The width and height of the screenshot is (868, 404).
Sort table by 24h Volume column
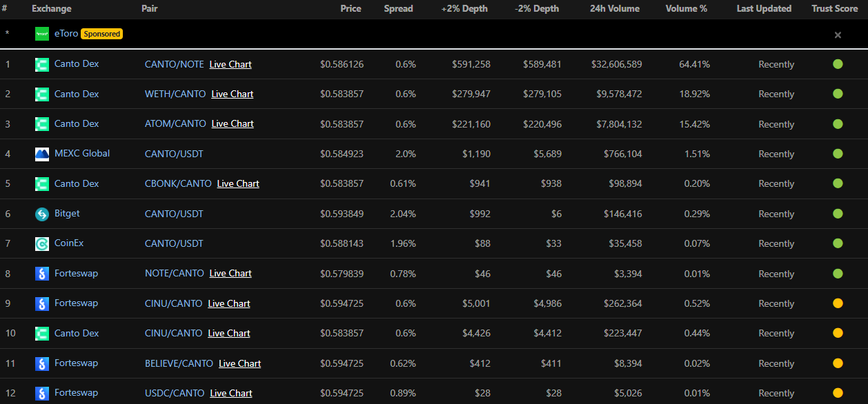(x=615, y=9)
